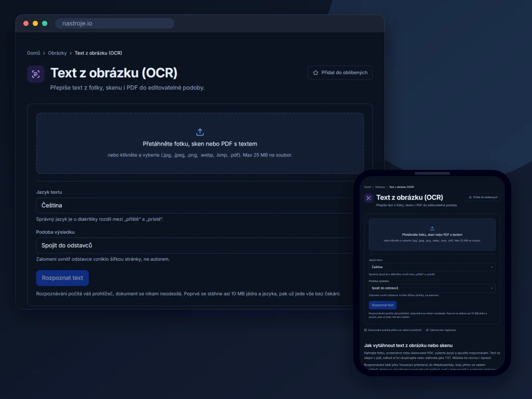The image size is (532, 399).
Task: Open Obrázky in the desktop breadcrumb
Action: (x=57, y=53)
